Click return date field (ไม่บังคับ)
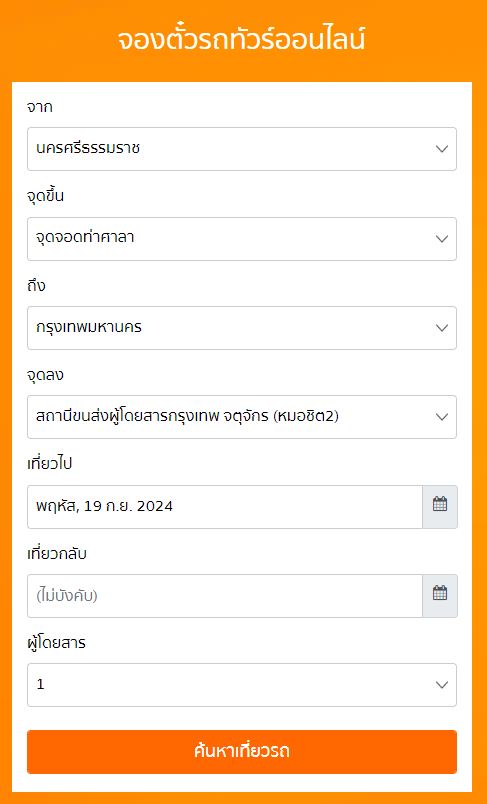Image resolution: width=487 pixels, height=804 pixels. click(x=225, y=596)
